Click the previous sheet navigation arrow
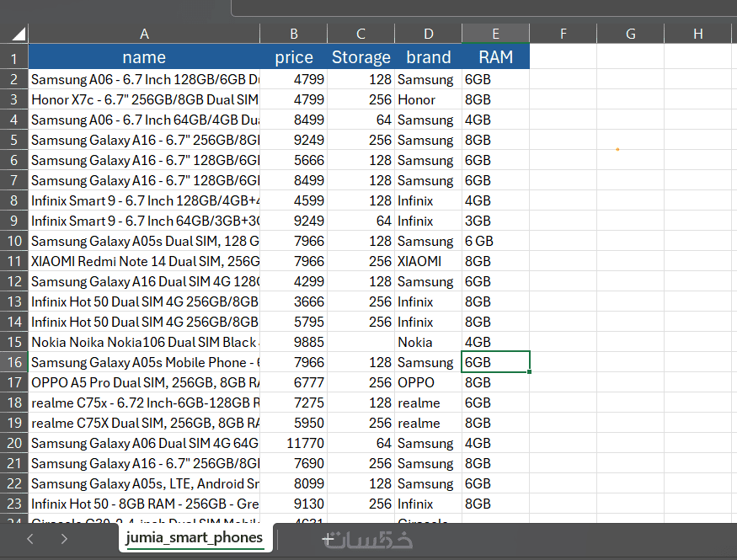 (x=30, y=539)
